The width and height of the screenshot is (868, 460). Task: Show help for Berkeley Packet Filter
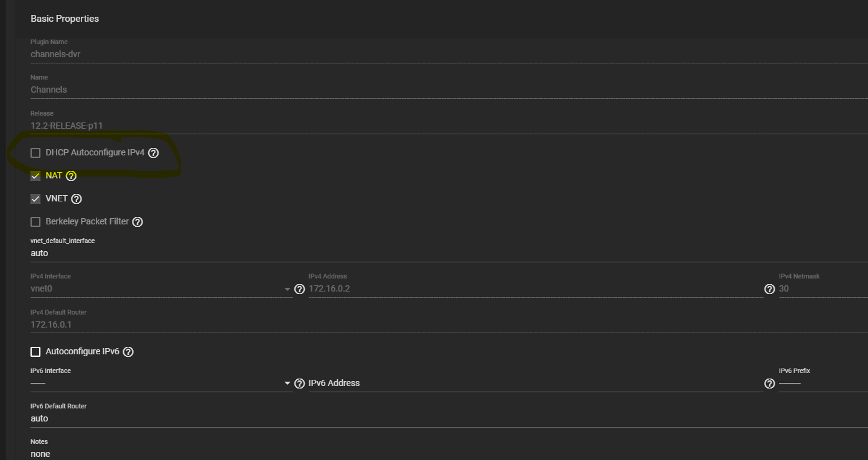coord(138,222)
